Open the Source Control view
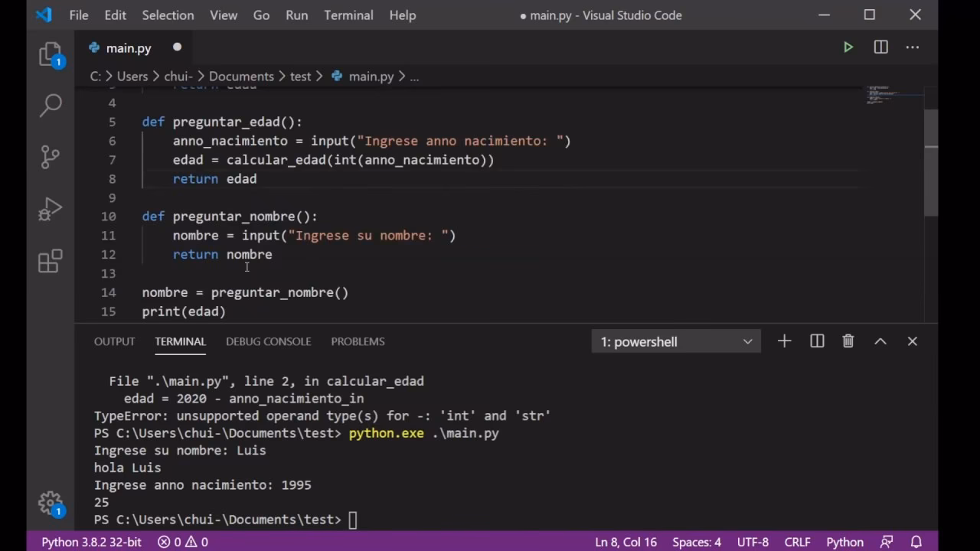980x551 pixels. 51,157
